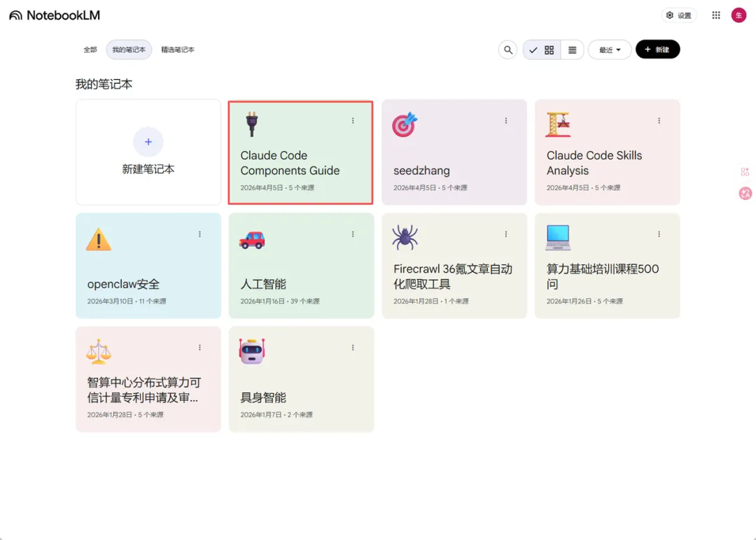Viewport: 756px width, 540px height.
Task: Open the 设置 settings button
Action: pyautogui.click(x=678, y=15)
